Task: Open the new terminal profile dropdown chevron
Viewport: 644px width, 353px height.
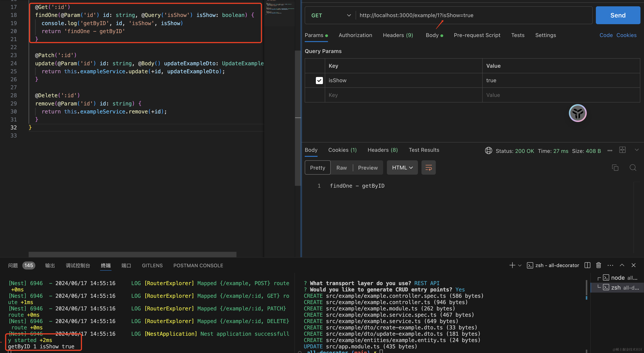Action: pos(519,265)
